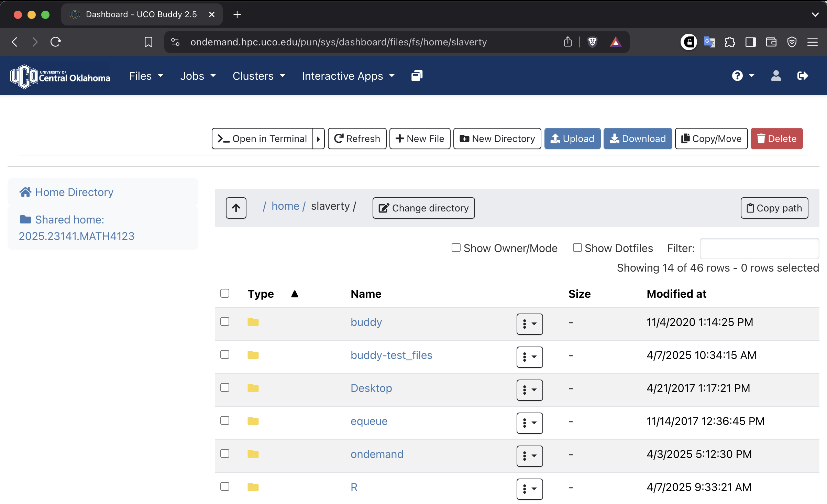The height and width of the screenshot is (504, 827).
Task: Click the user profile icon
Action: [776, 76]
